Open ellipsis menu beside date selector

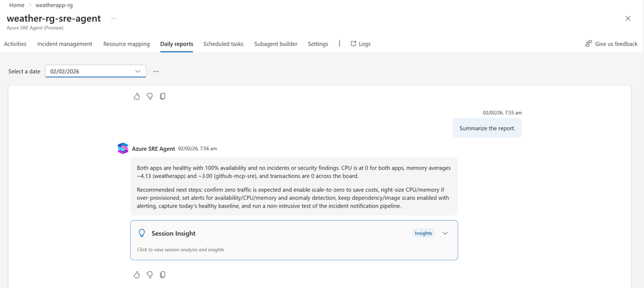156,72
